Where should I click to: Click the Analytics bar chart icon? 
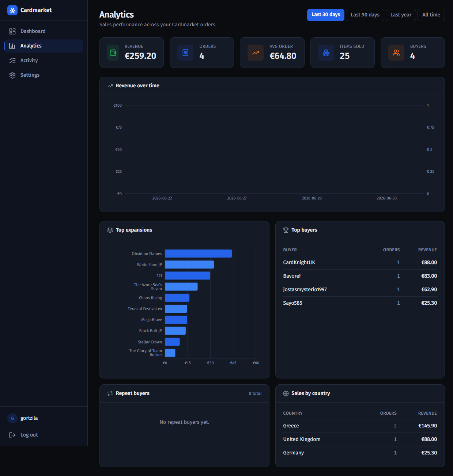click(x=12, y=46)
